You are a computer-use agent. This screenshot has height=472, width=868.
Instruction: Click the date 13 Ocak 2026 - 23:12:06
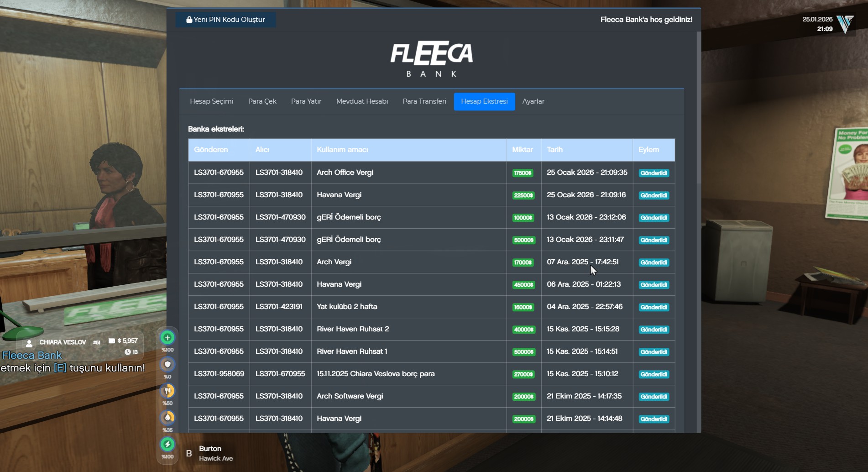(586, 217)
